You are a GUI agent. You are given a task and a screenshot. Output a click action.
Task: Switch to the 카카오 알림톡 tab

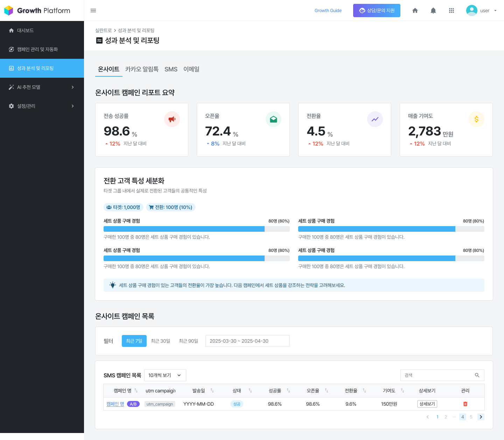pos(141,69)
